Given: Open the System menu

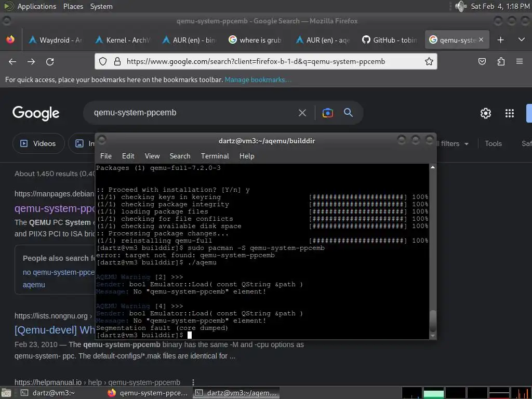Looking at the screenshot, I should [101, 6].
